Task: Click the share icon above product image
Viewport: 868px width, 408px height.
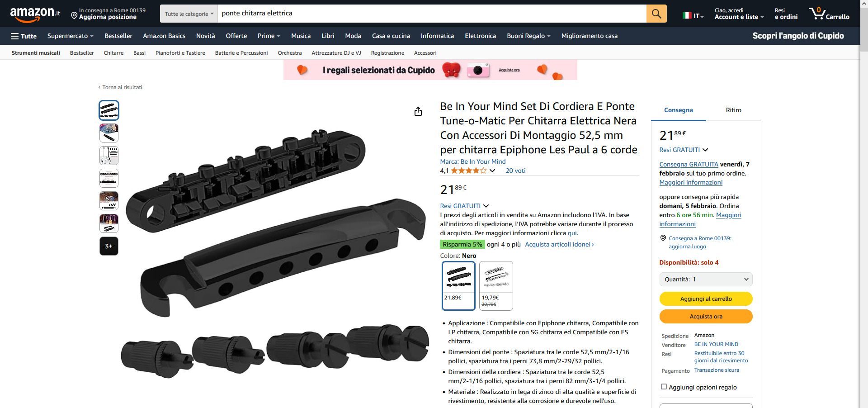Action: (418, 111)
